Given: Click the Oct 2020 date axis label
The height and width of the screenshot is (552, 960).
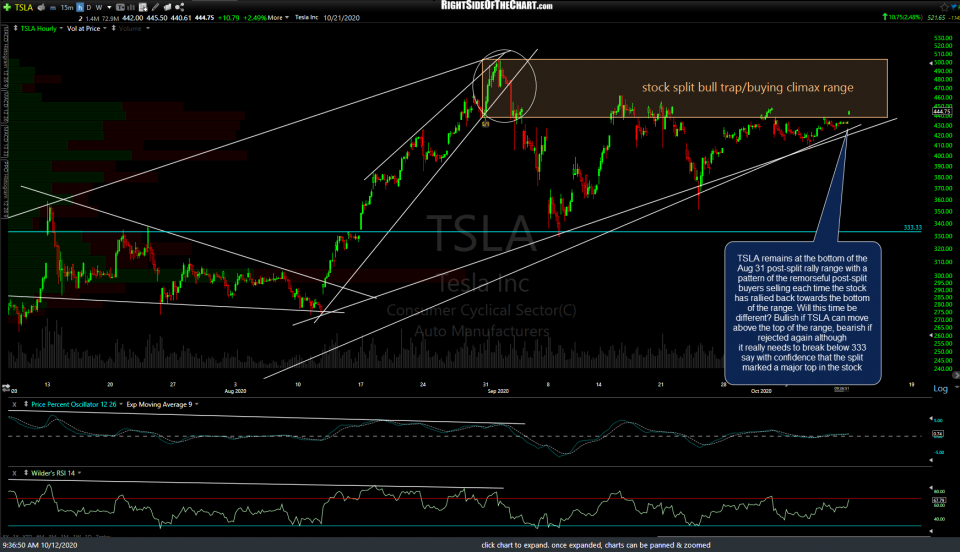Looking at the screenshot, I should click(761, 391).
